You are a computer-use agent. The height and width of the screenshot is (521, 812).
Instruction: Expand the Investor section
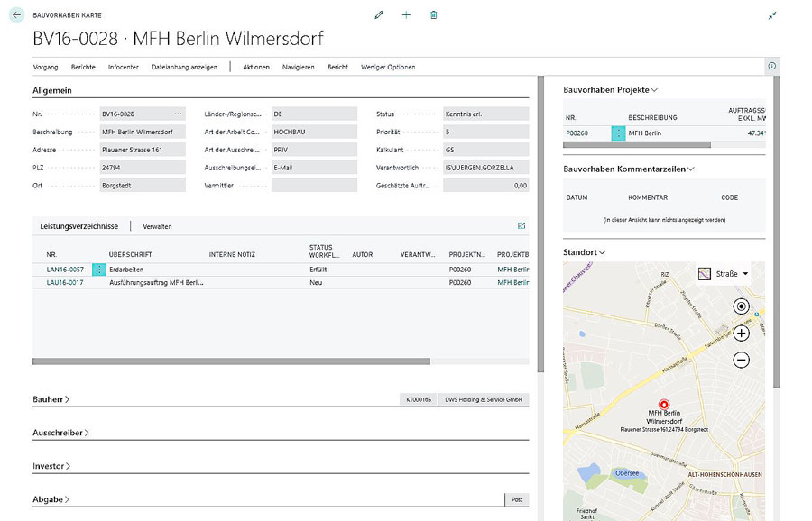click(51, 466)
